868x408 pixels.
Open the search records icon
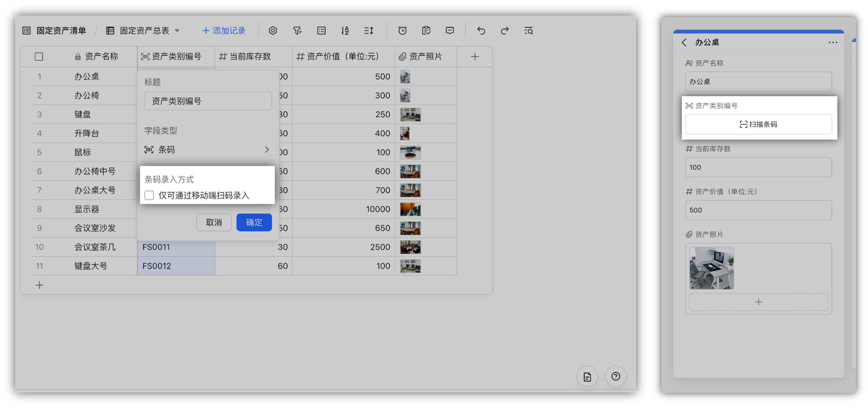click(528, 31)
